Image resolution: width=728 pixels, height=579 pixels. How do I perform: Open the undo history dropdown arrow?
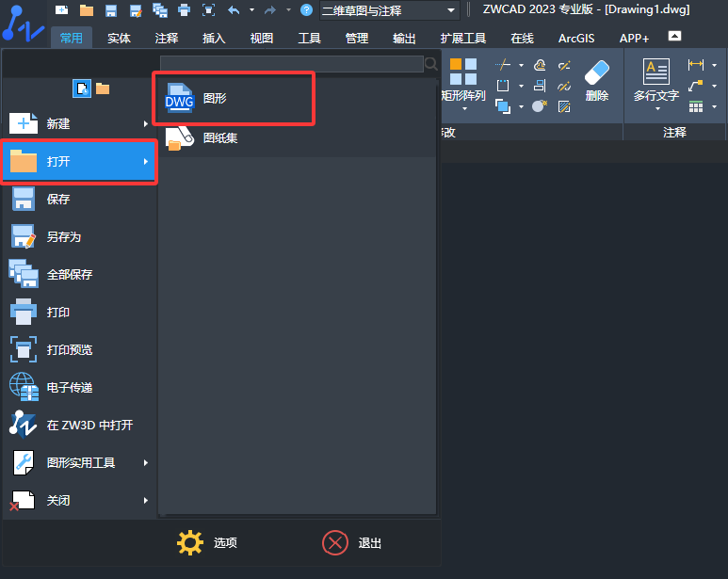pos(251,9)
